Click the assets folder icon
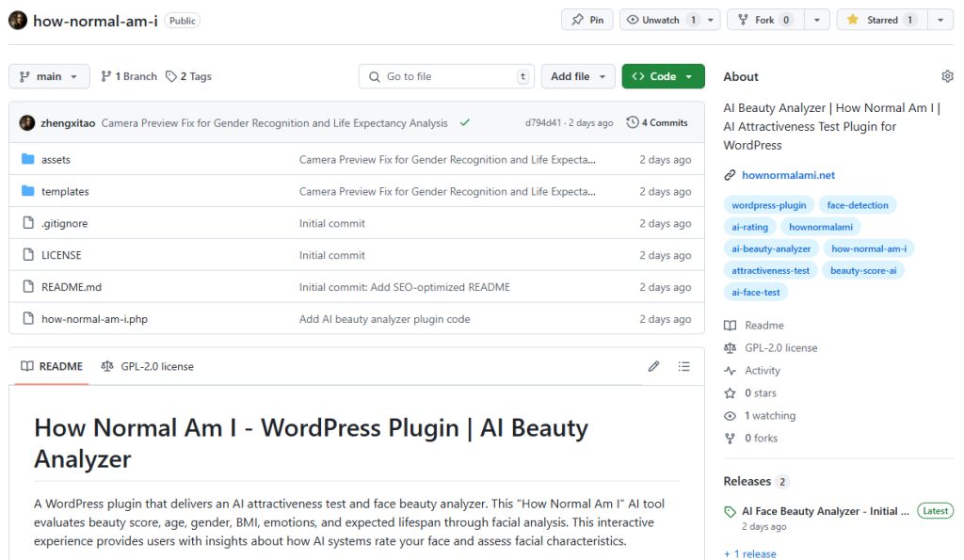Viewport: 964px width, 560px height. coord(27,159)
